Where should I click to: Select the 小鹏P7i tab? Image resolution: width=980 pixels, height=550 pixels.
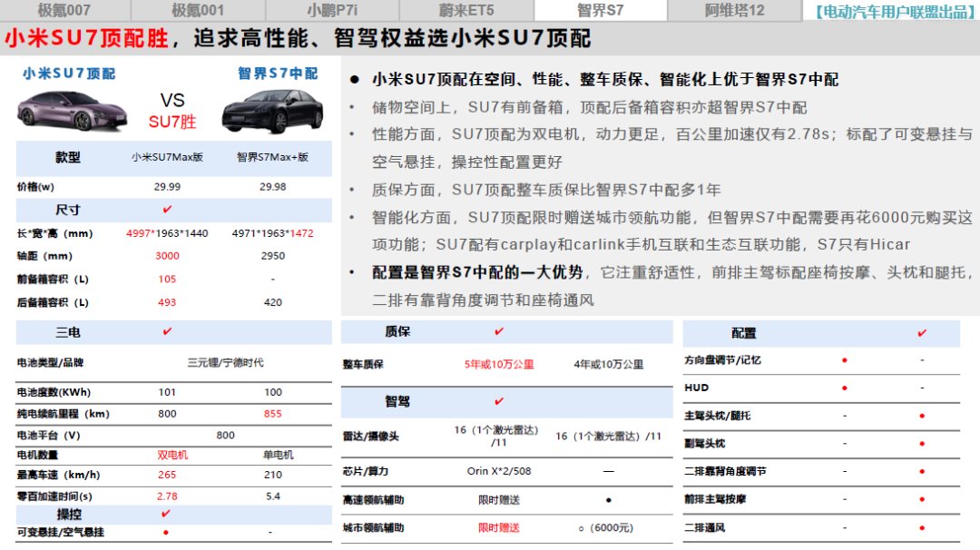332,10
